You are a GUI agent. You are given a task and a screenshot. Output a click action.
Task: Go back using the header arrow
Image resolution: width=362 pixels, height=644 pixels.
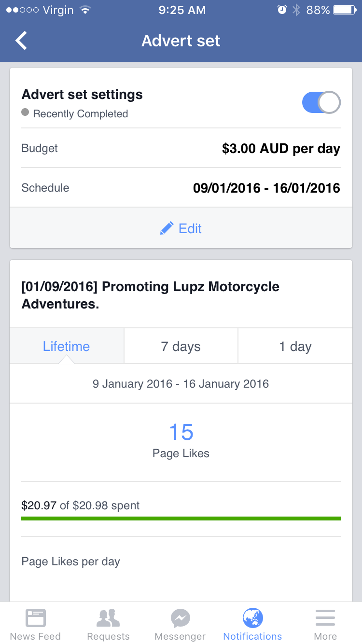(21, 41)
